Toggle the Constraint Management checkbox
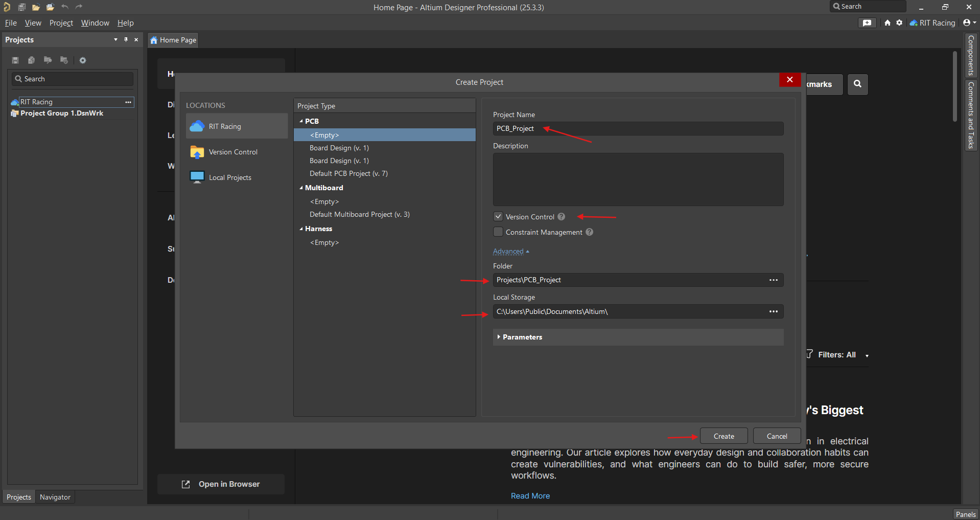 (498, 232)
